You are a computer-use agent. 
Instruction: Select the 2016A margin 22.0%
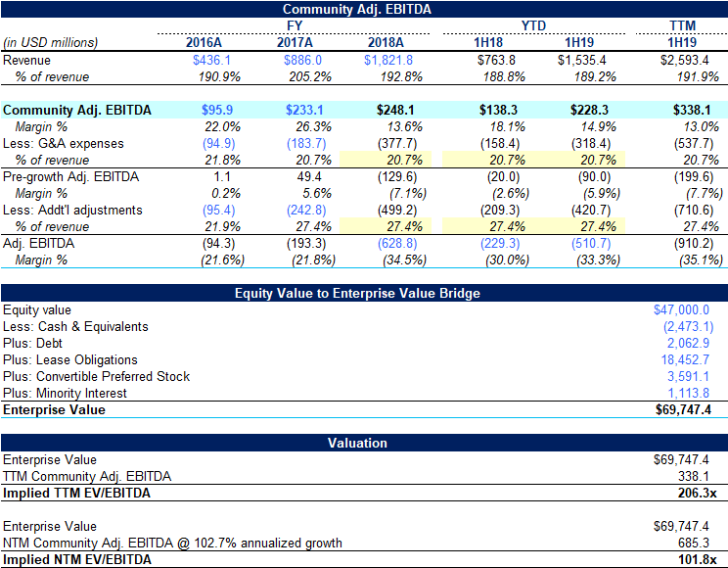(223, 127)
